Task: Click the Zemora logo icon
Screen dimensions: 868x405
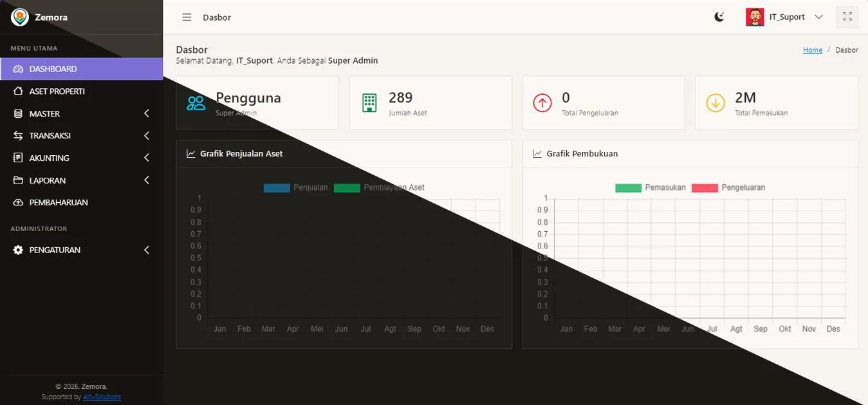Action: [20, 17]
